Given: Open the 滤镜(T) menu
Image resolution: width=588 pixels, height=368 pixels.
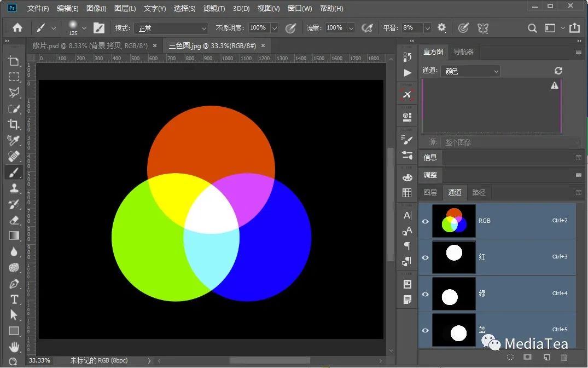Looking at the screenshot, I should pyautogui.click(x=214, y=8).
